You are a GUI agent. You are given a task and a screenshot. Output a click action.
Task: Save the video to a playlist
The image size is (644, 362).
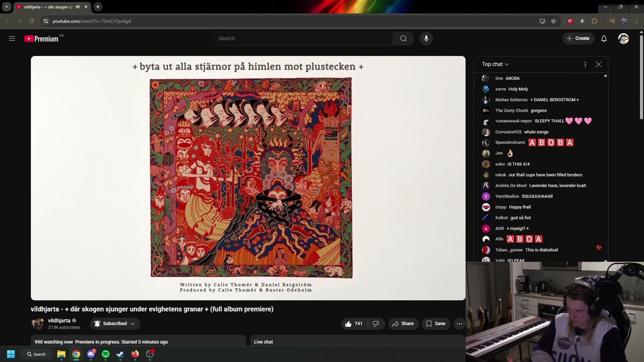tap(436, 324)
